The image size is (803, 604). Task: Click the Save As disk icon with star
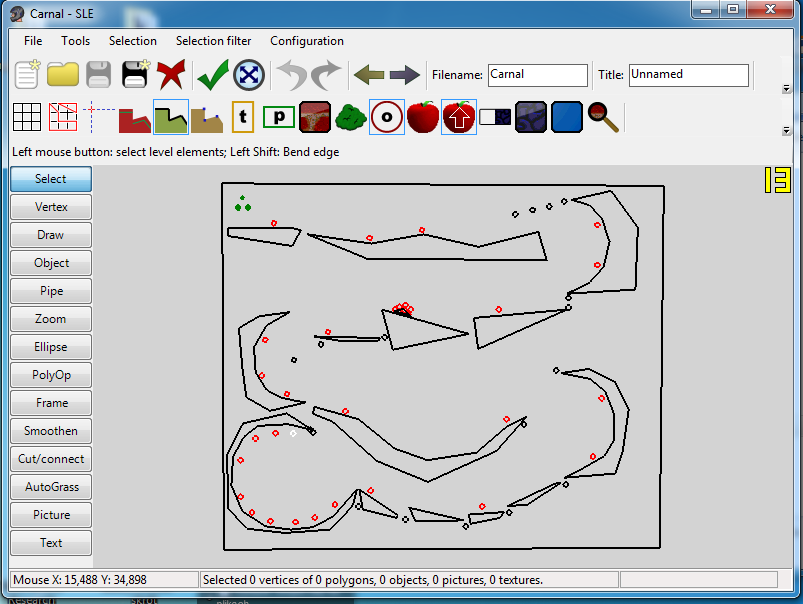coord(135,75)
